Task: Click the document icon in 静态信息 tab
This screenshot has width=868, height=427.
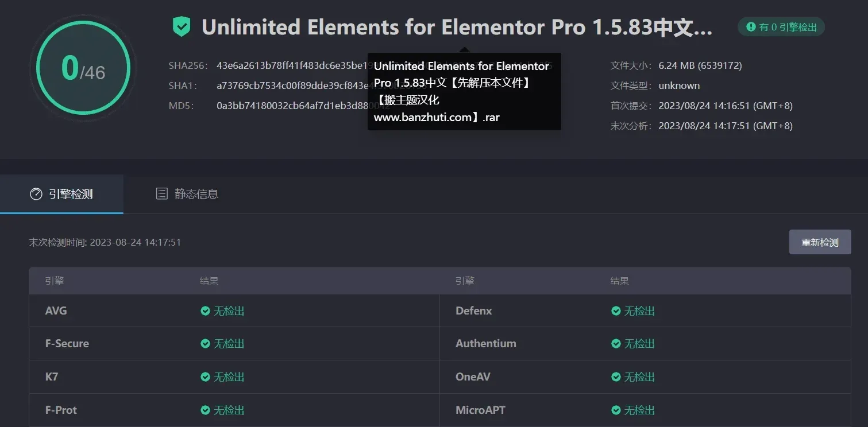Action: pos(162,194)
